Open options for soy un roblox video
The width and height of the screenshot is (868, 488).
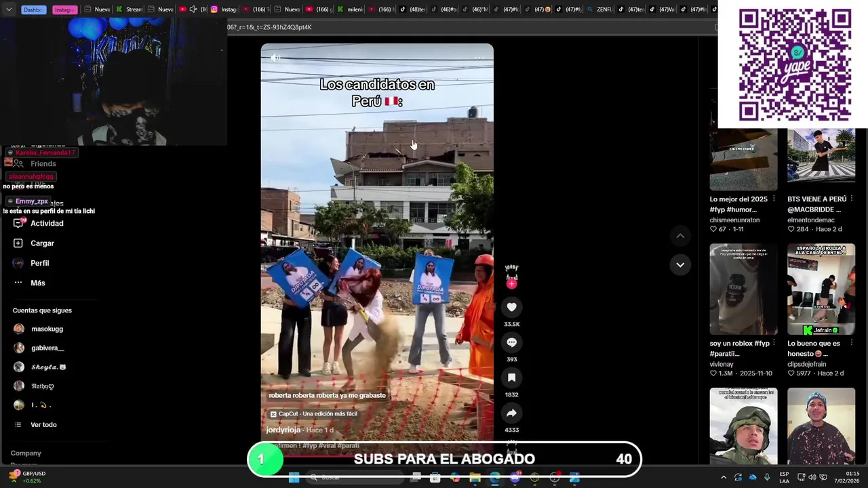click(x=774, y=343)
